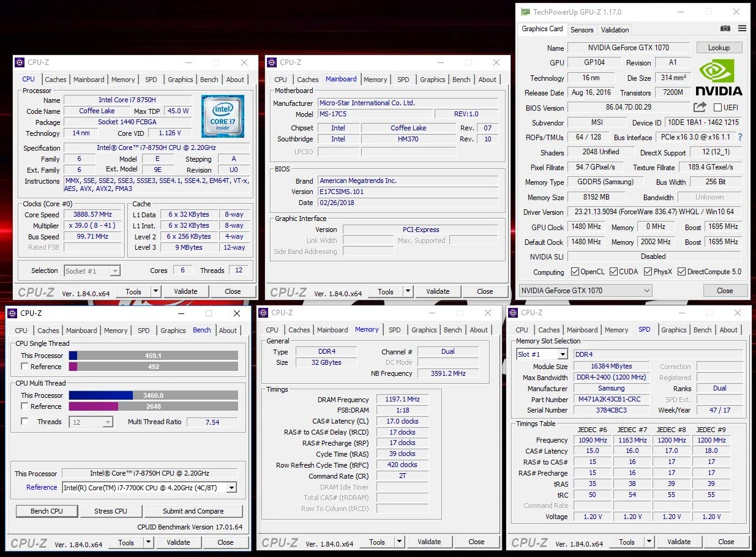
Task: Click Multi Thread Reference 2648 bar
Action: point(153,406)
